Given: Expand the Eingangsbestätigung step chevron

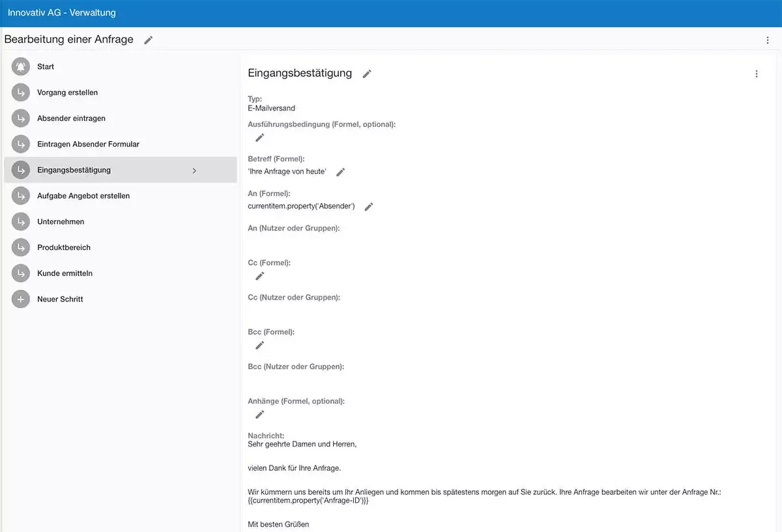Looking at the screenshot, I should point(194,171).
